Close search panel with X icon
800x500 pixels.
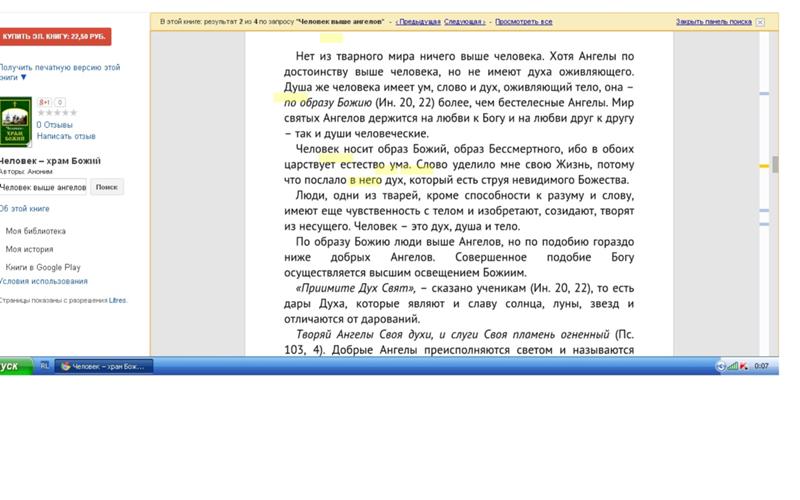coord(760,22)
